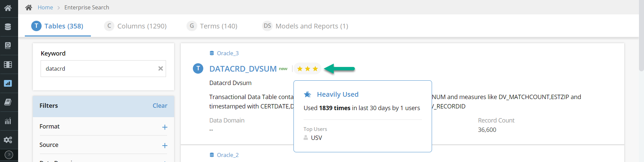Viewport: 644px width, 162px height.
Task: Switch to the Terms (140) tab
Action: pyautogui.click(x=212, y=26)
